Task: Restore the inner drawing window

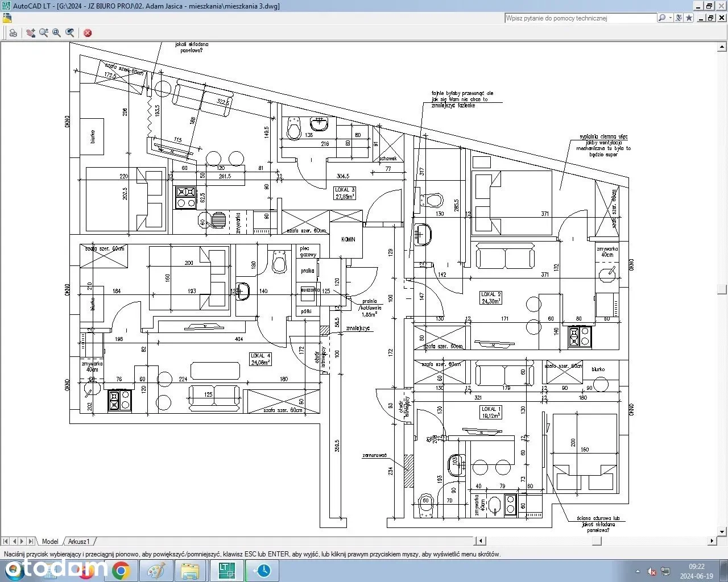Action: coord(710,18)
